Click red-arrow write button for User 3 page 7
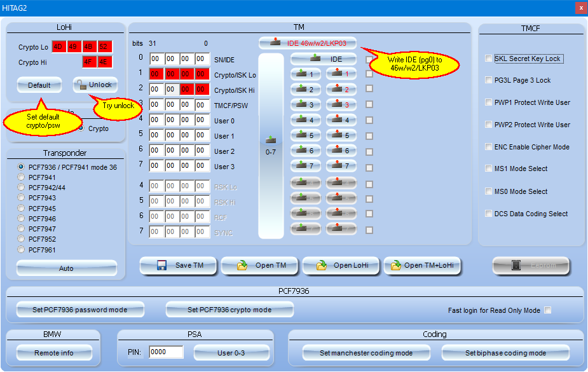 coord(341,166)
